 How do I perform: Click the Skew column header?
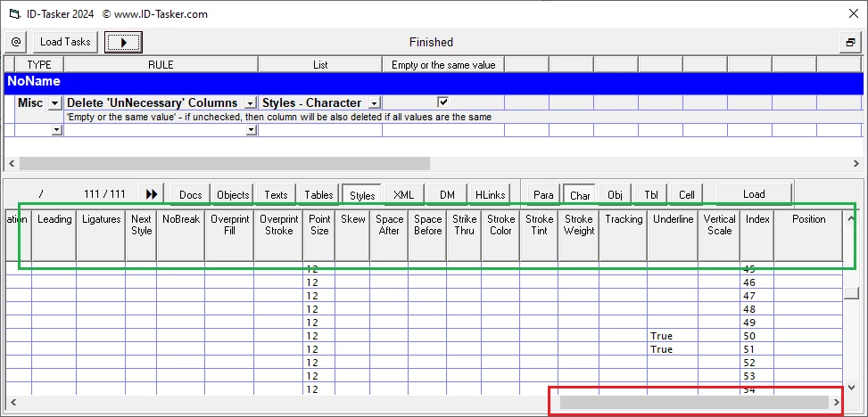click(352, 235)
